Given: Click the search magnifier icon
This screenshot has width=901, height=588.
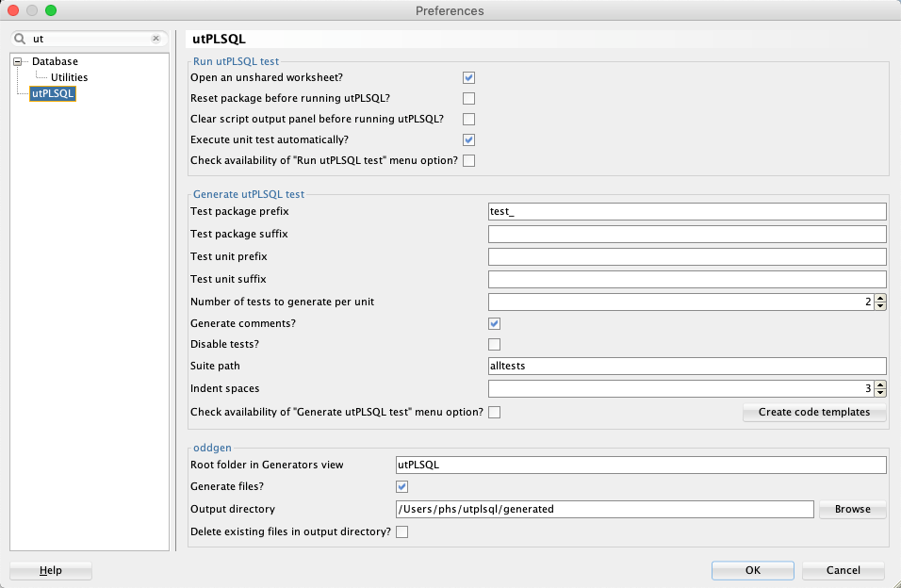Looking at the screenshot, I should point(20,39).
